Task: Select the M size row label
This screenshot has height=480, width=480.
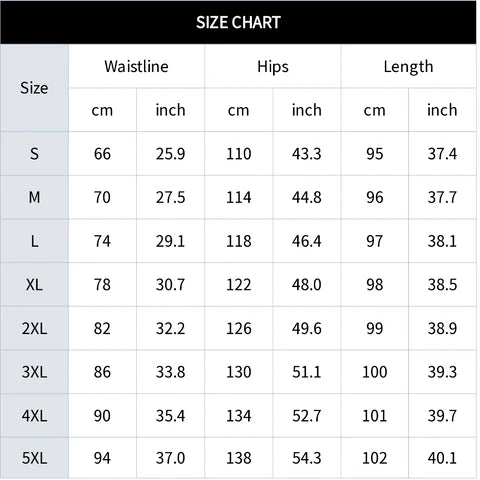Action: click(x=34, y=197)
